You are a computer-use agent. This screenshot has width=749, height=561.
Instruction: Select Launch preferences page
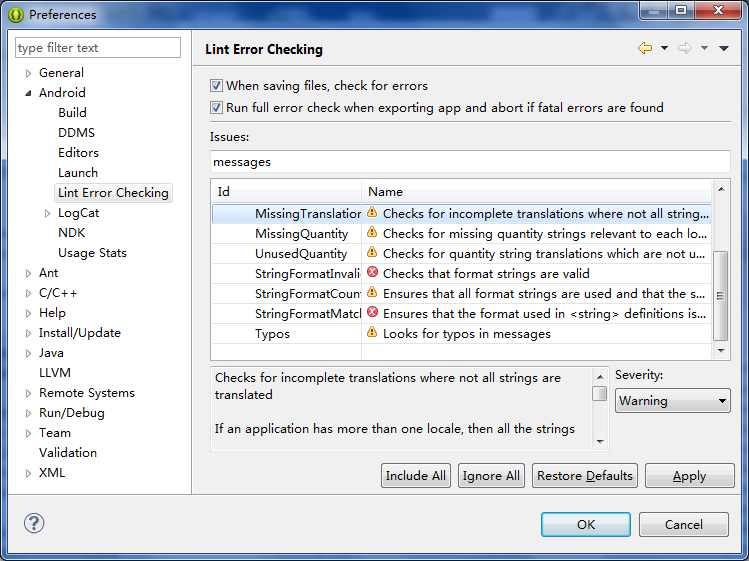[x=78, y=173]
